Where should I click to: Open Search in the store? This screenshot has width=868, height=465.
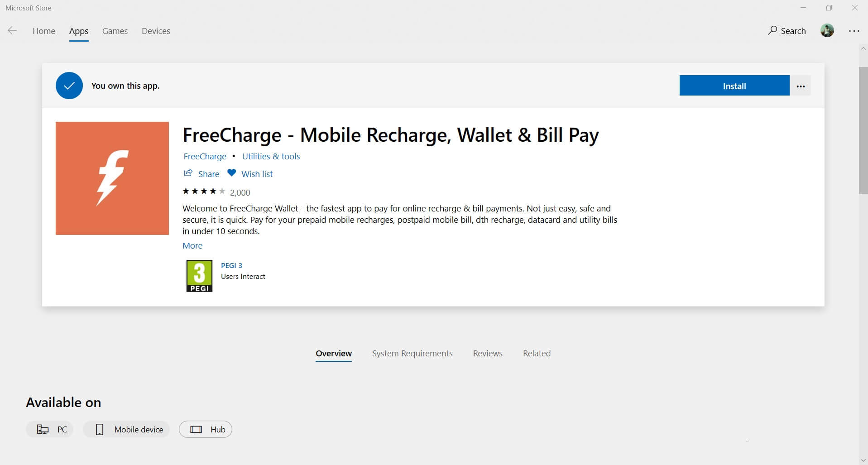pyautogui.click(x=787, y=31)
